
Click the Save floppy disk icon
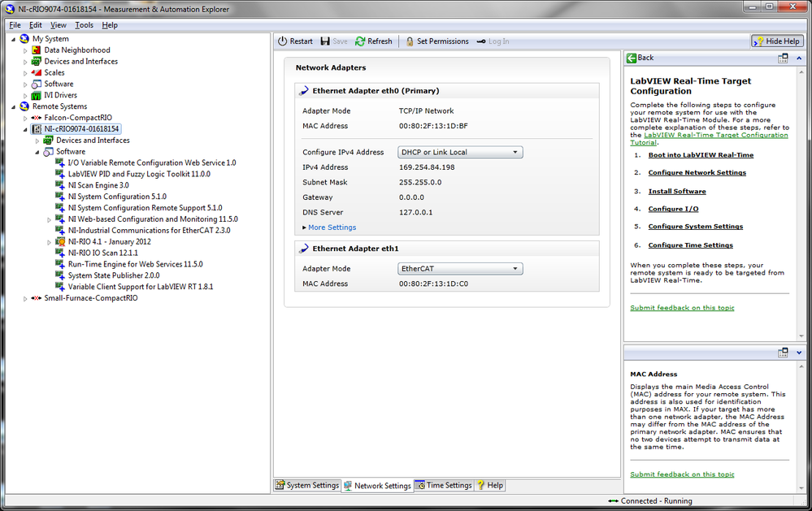tap(325, 41)
